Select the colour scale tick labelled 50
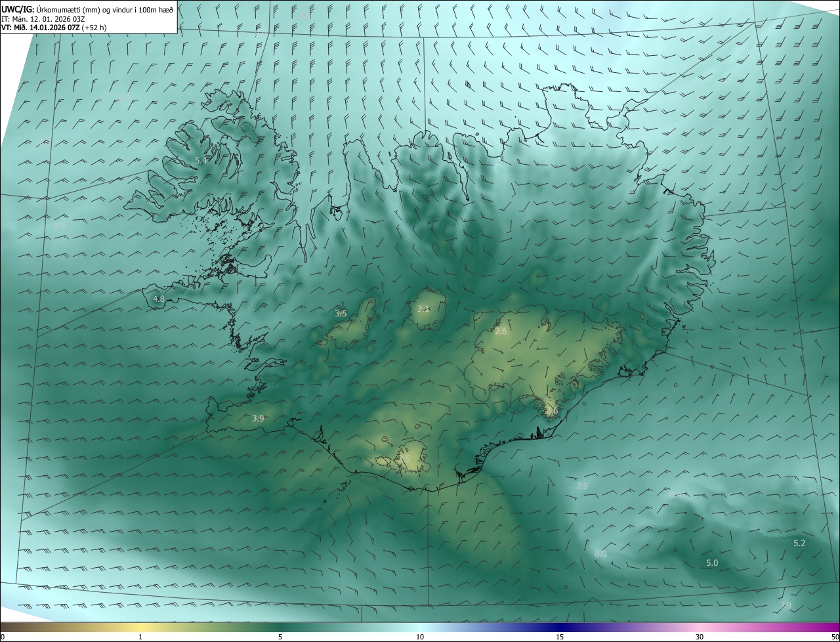The image size is (840, 642). (x=835, y=637)
